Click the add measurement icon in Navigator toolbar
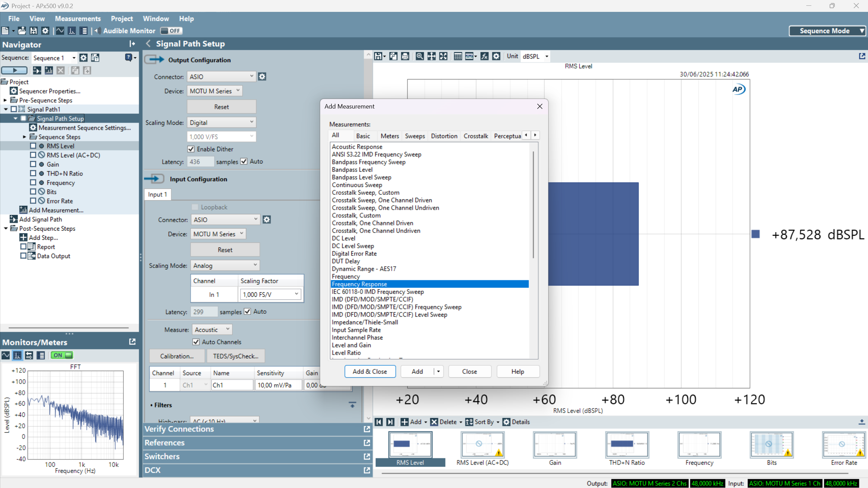 tap(49, 71)
